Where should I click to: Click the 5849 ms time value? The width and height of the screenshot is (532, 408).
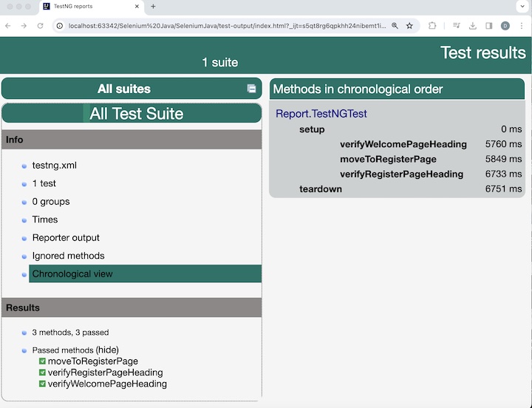[x=503, y=159]
